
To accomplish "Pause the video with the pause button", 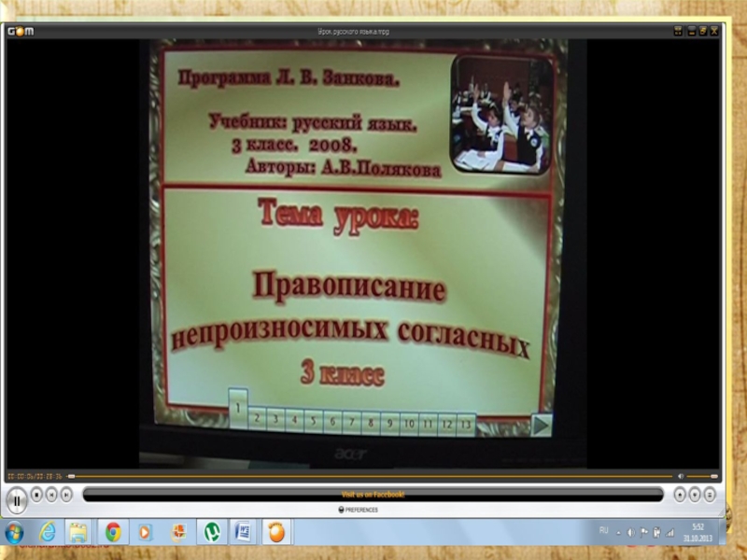I will tap(17, 500).
